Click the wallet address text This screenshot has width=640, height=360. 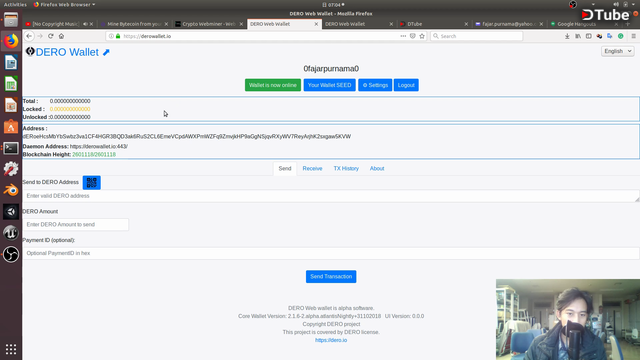point(187,136)
